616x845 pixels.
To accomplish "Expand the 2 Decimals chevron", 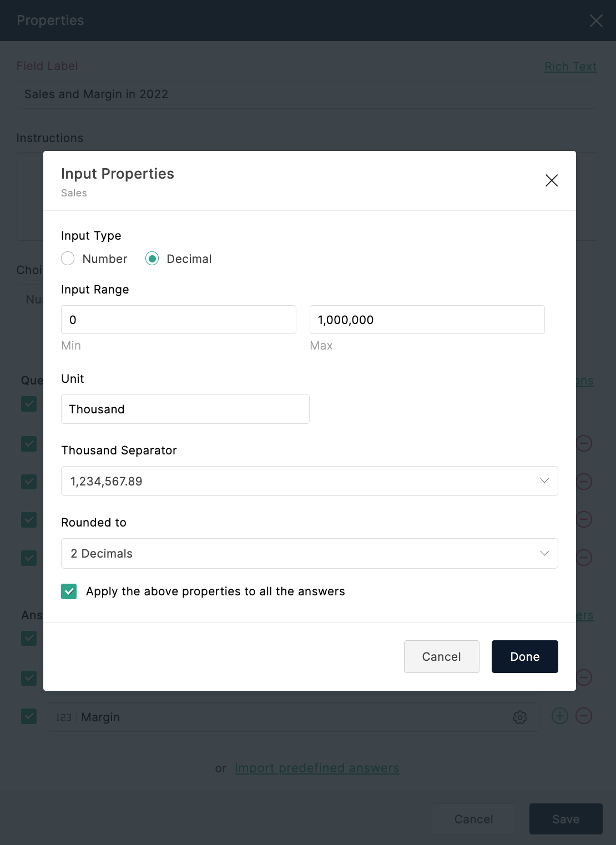I will tap(544, 553).
